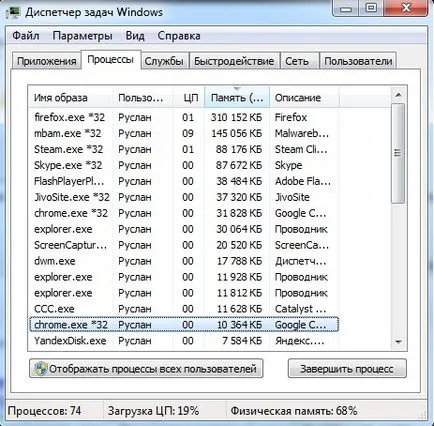Sort by the Имя образа column header
Image resolution: width=434 pixels, height=426 pixels.
[x=70, y=97]
